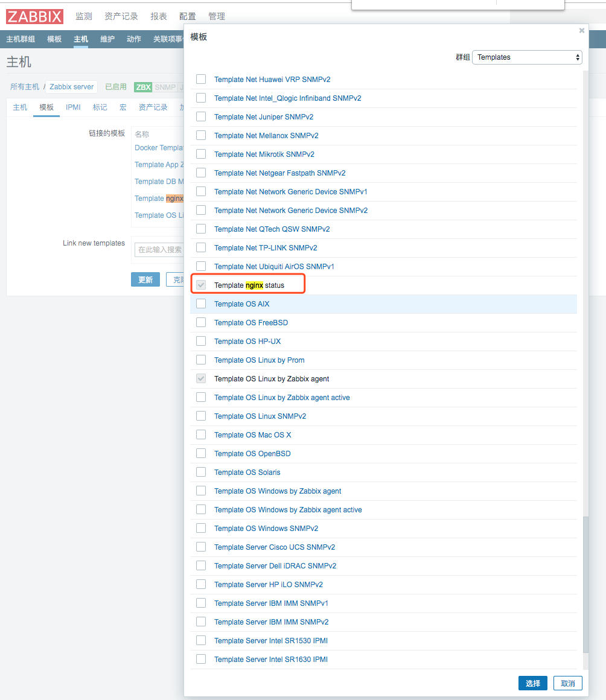
Task: Go to 动作 submenu
Action: (x=133, y=39)
